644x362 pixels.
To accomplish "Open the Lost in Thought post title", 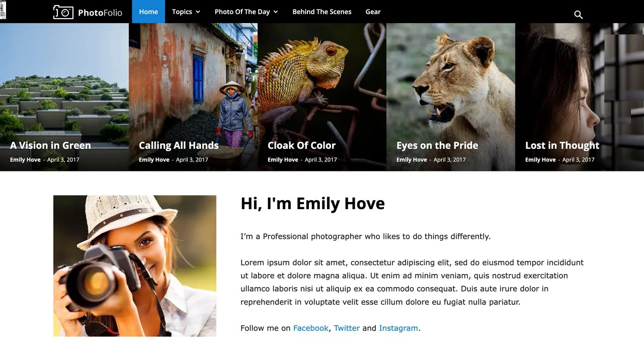I will (x=562, y=145).
